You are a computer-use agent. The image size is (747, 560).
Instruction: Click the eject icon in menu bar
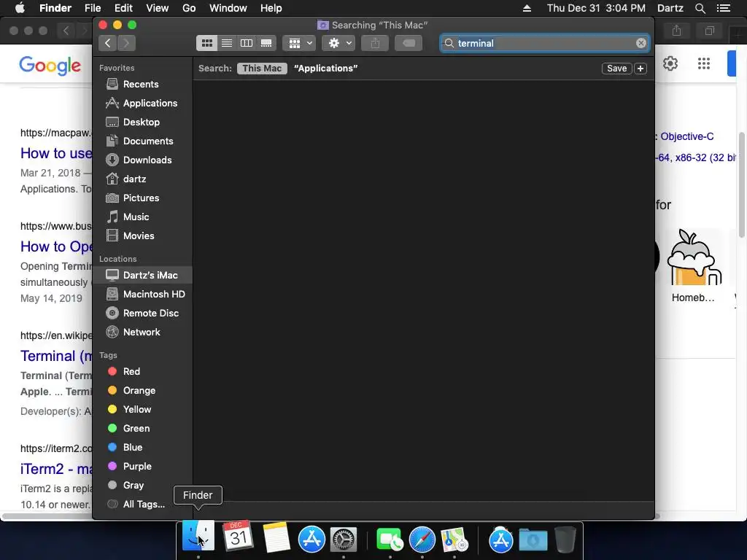(527, 8)
